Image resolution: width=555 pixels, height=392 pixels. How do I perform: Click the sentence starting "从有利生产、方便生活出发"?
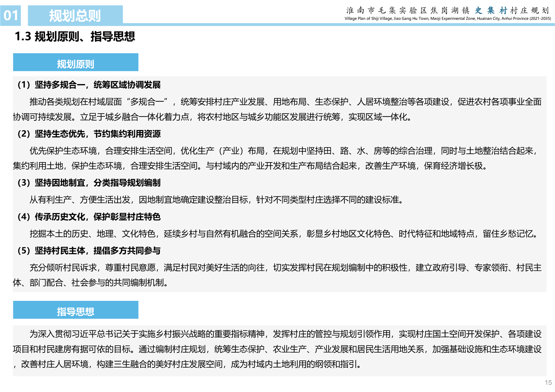coord(217,200)
